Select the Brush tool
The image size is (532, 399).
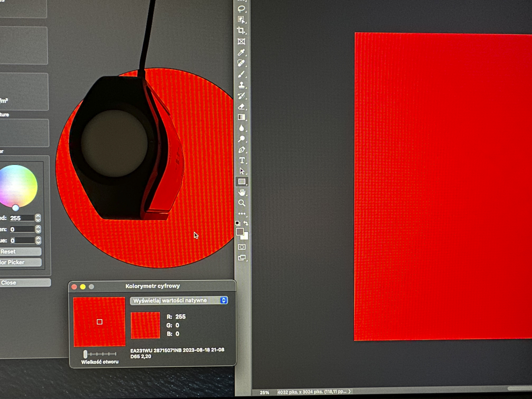pos(241,74)
